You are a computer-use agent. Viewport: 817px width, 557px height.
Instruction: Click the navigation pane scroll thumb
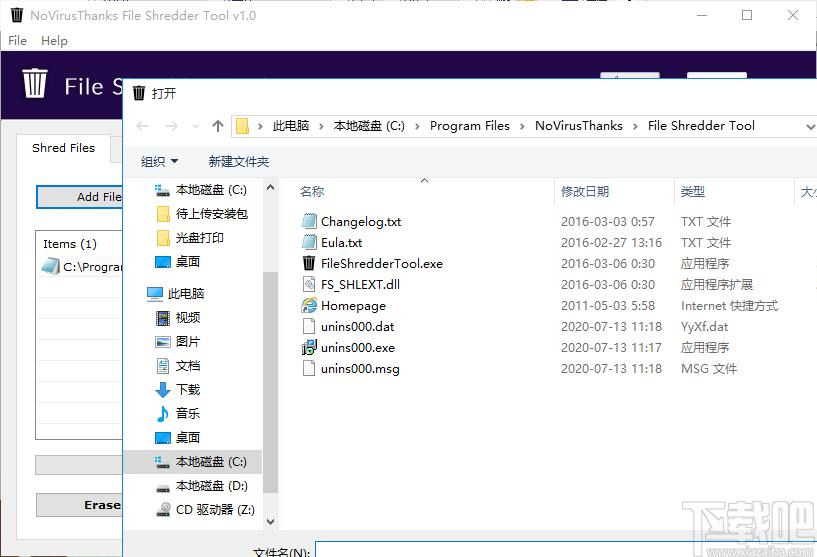[x=270, y=382]
